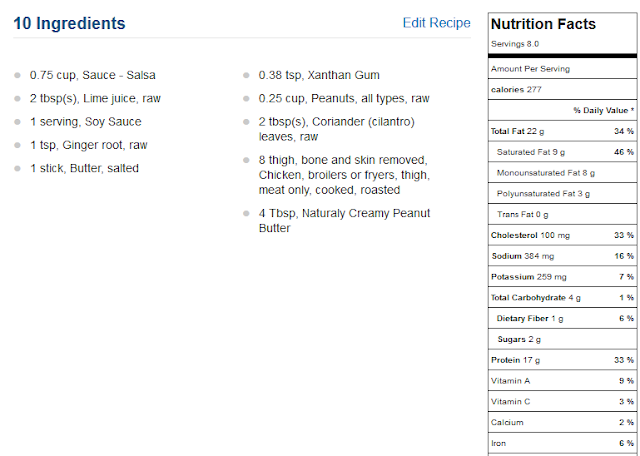Select the Sauce - Salsa ingredient
The image size is (640, 456).
coord(93,75)
